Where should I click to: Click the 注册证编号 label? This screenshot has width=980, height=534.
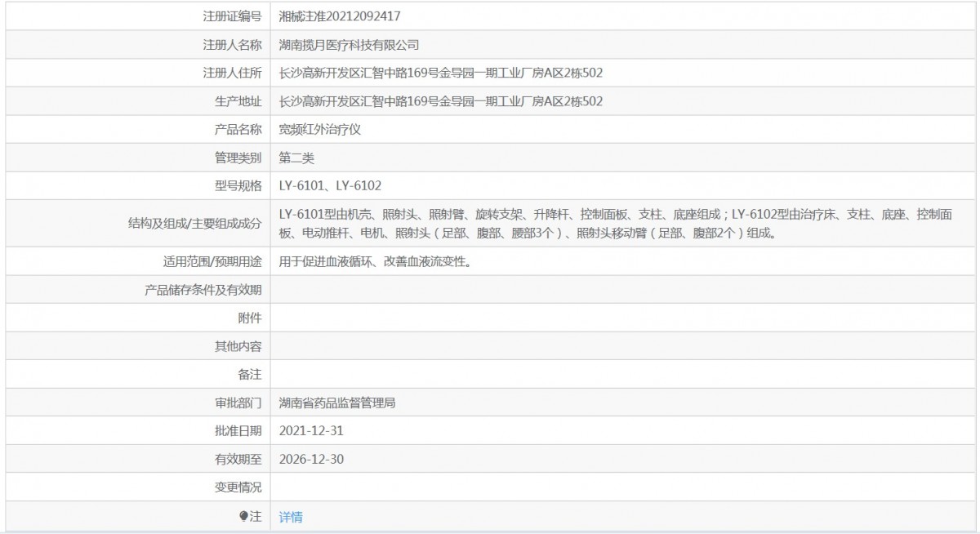(x=232, y=16)
